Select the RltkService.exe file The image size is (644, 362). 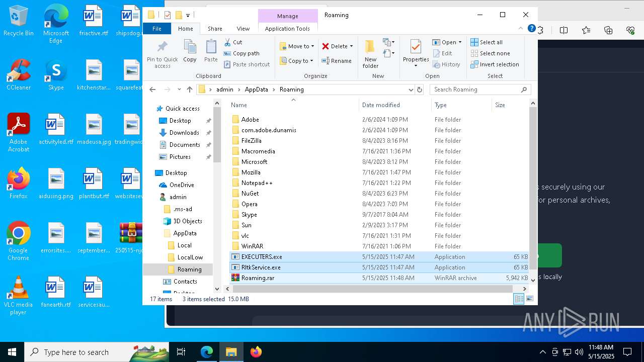[380, 267]
